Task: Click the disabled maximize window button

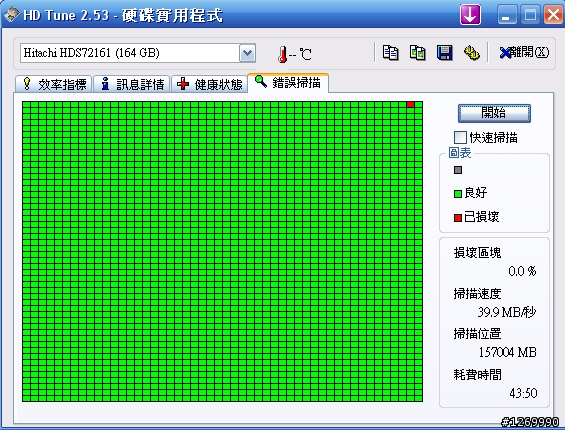Action: (x=530, y=15)
